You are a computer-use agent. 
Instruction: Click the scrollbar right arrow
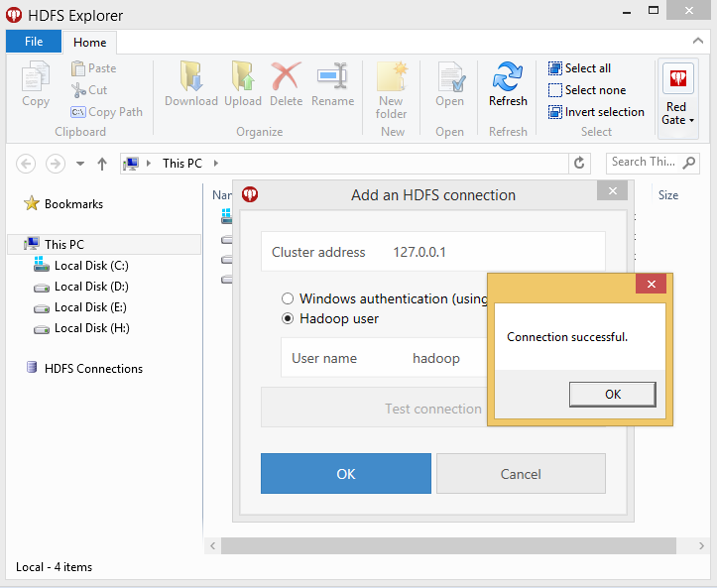(x=701, y=545)
